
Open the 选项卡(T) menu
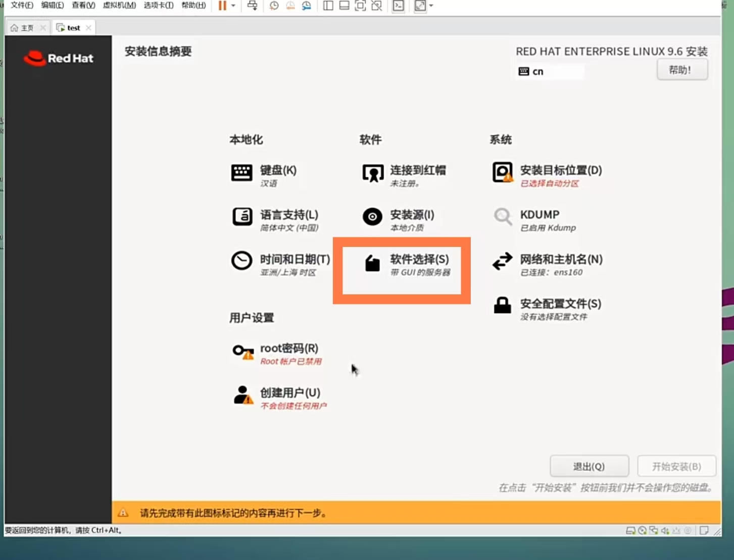click(x=158, y=5)
